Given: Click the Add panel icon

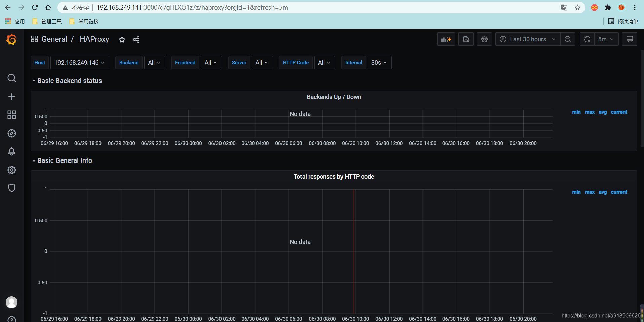Looking at the screenshot, I should click(x=446, y=39).
